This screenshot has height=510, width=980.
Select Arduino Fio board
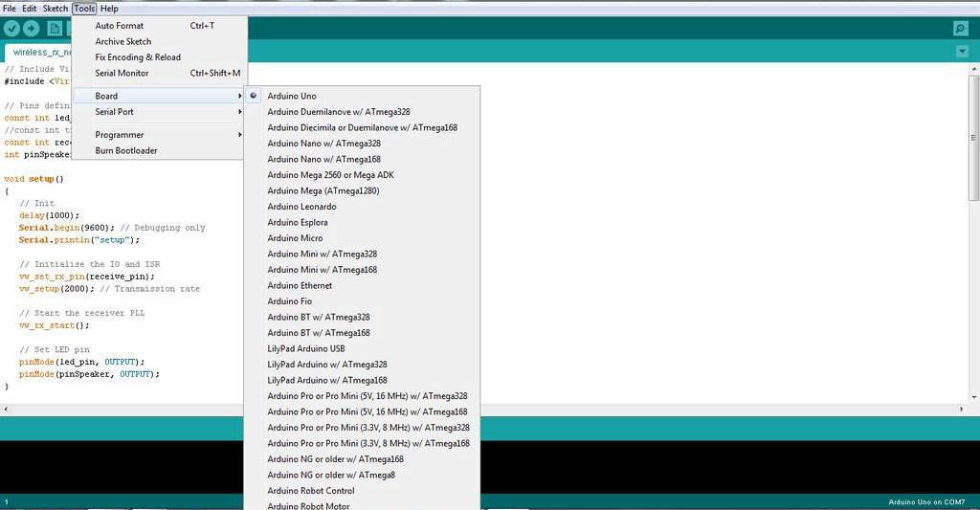(362, 301)
